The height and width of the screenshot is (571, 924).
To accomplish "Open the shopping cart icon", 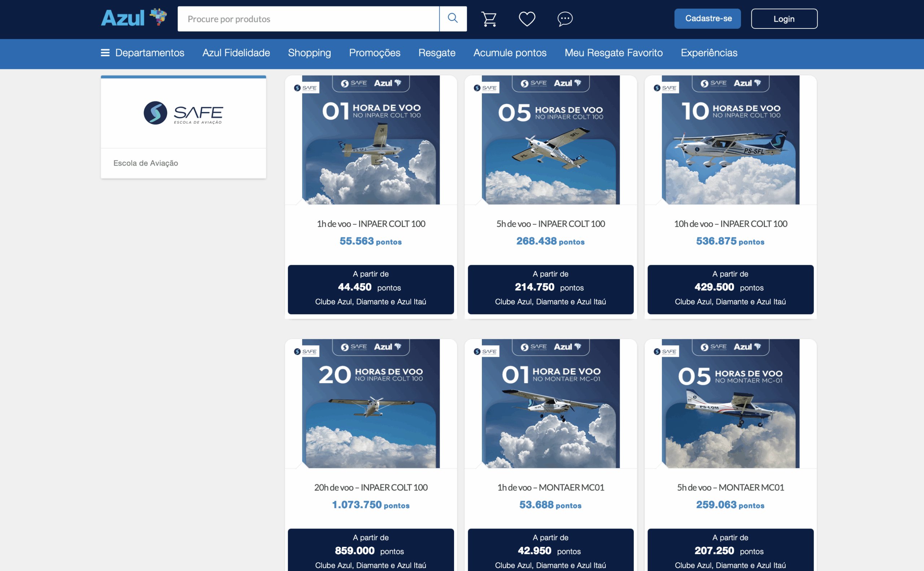I will click(489, 18).
